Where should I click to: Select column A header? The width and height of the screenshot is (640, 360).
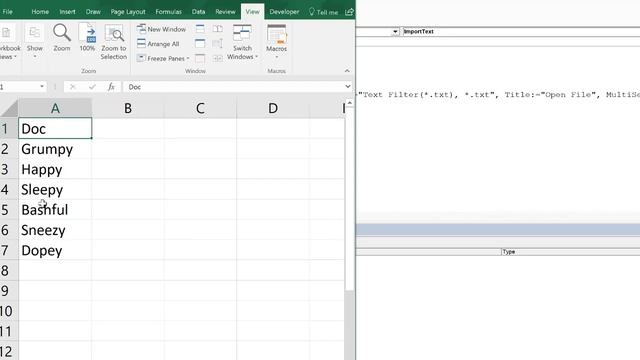tap(55, 108)
